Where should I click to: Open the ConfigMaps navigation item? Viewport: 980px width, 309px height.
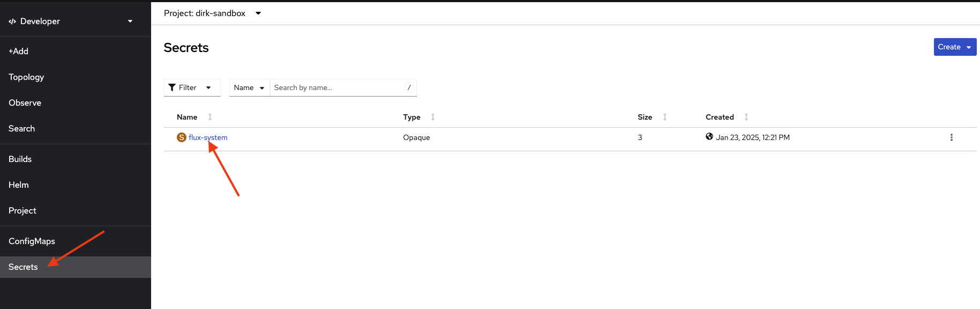32,241
